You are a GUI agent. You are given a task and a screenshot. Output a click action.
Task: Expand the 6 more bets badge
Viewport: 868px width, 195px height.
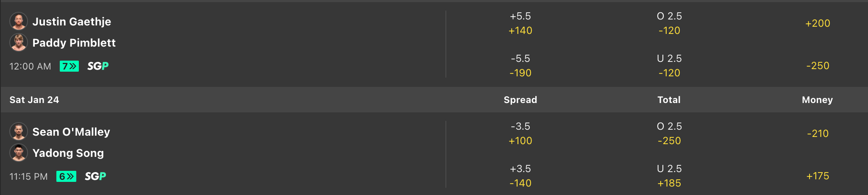pos(66,176)
